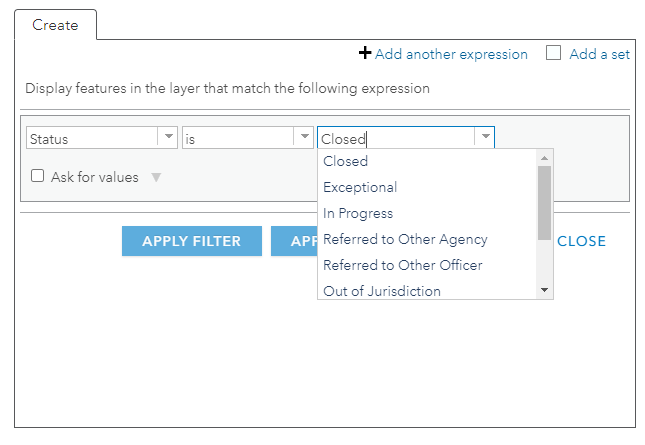Choose In Progress status option
Image resolution: width=645 pixels, height=445 pixels.
358,213
